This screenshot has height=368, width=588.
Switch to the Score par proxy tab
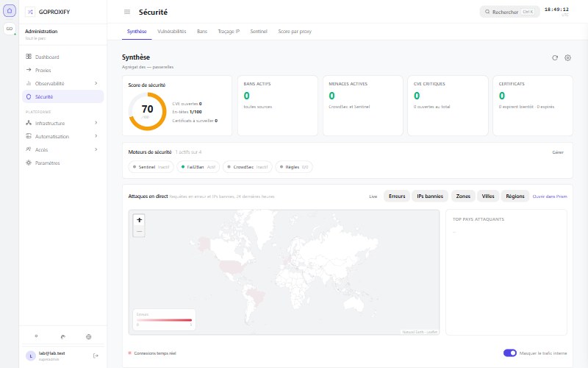click(295, 32)
